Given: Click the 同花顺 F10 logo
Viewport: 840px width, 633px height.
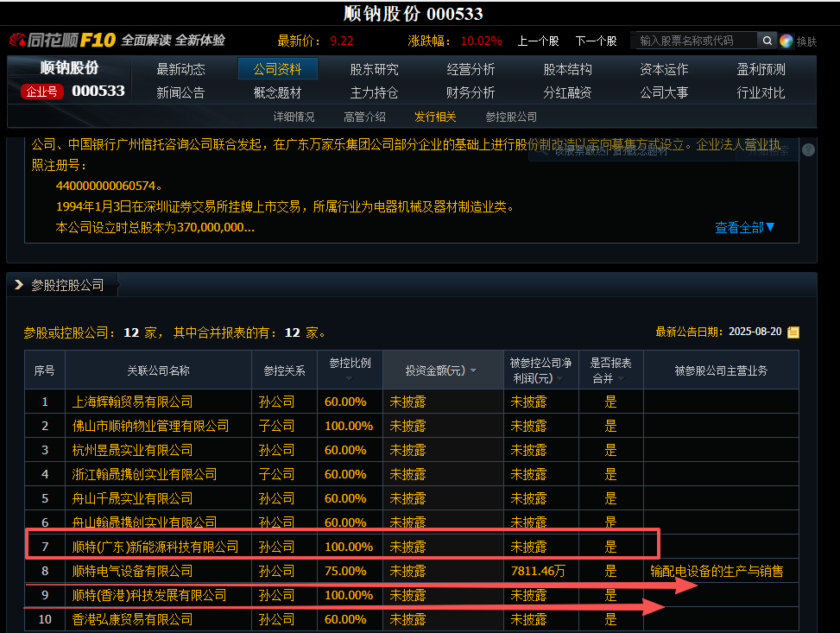Looking at the screenshot, I should pos(63,41).
